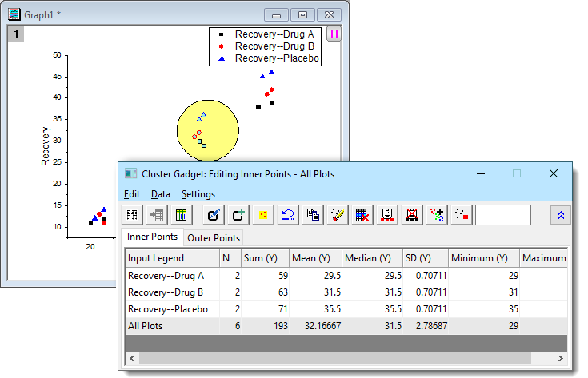The image size is (588, 378).
Task: Click the grid with red X icon
Action: click(362, 215)
